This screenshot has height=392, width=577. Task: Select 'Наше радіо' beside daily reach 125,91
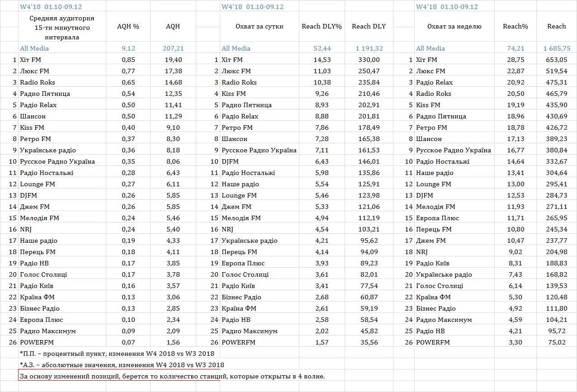tap(240, 184)
